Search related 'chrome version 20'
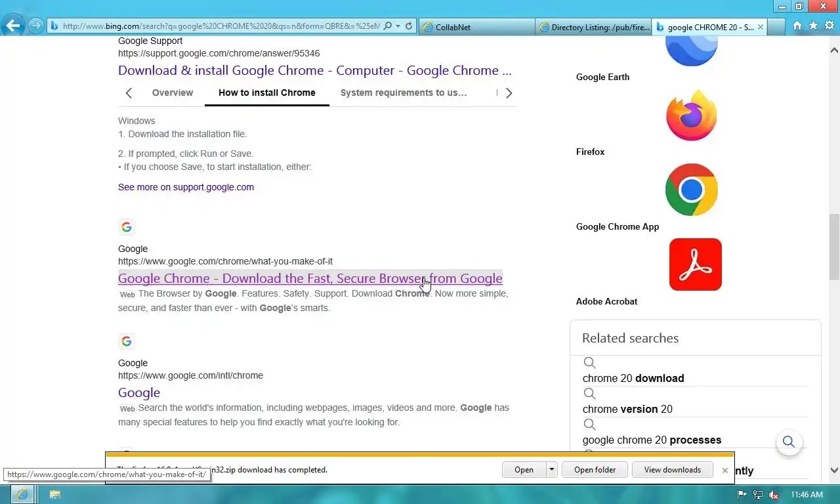Viewport: 840px width, 504px height. [x=627, y=409]
